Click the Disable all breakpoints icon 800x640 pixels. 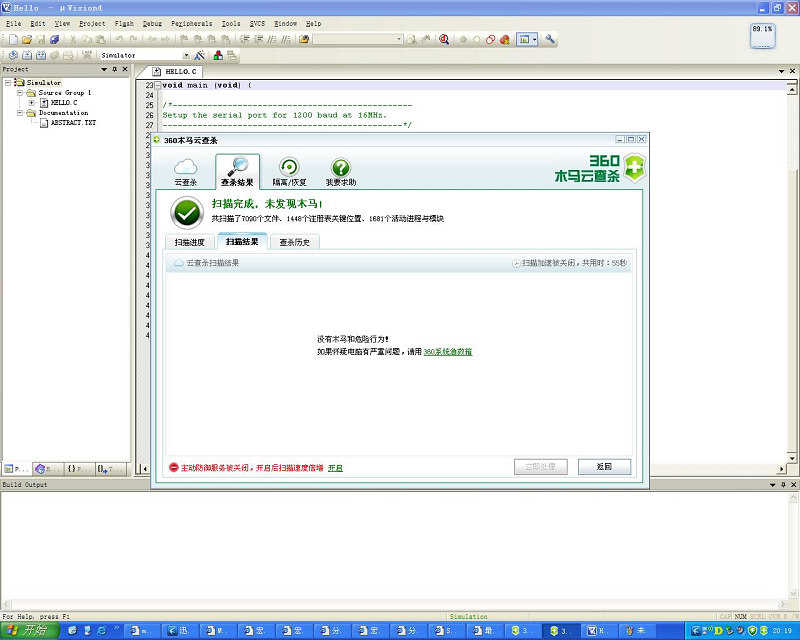[490, 39]
